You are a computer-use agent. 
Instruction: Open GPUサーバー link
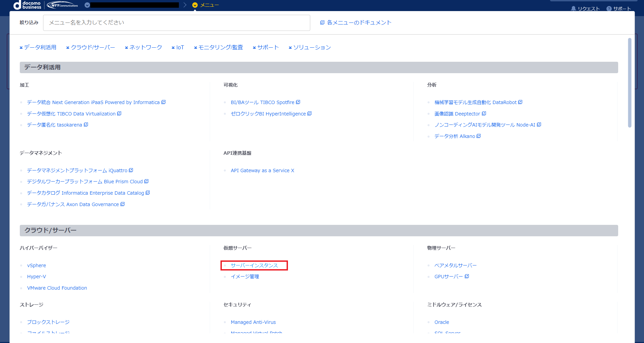coord(449,277)
